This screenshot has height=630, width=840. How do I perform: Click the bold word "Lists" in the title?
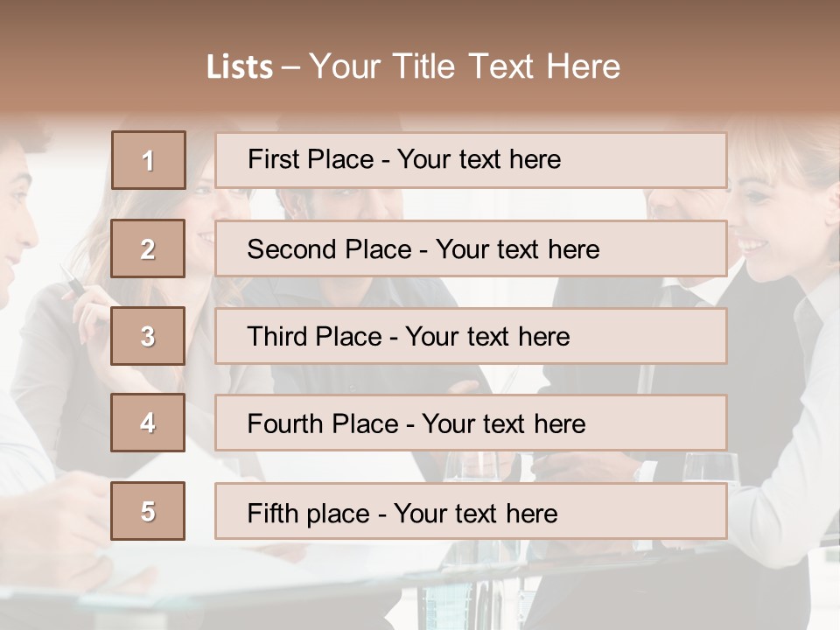click(x=239, y=66)
